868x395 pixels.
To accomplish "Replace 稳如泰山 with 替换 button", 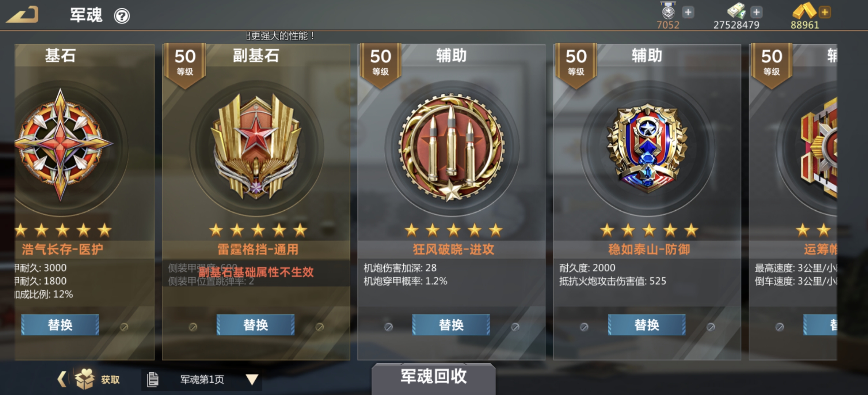I will [647, 325].
